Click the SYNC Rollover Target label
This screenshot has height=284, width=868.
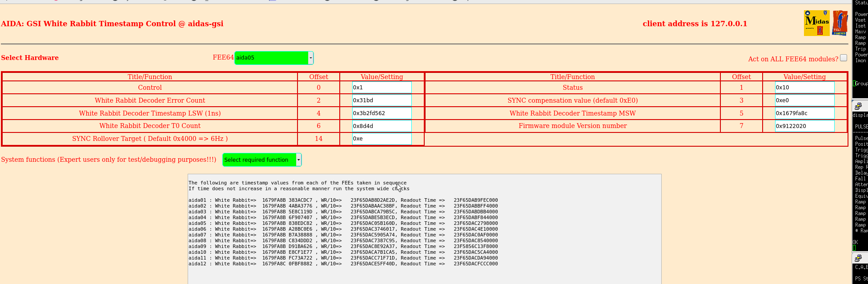[150, 139]
